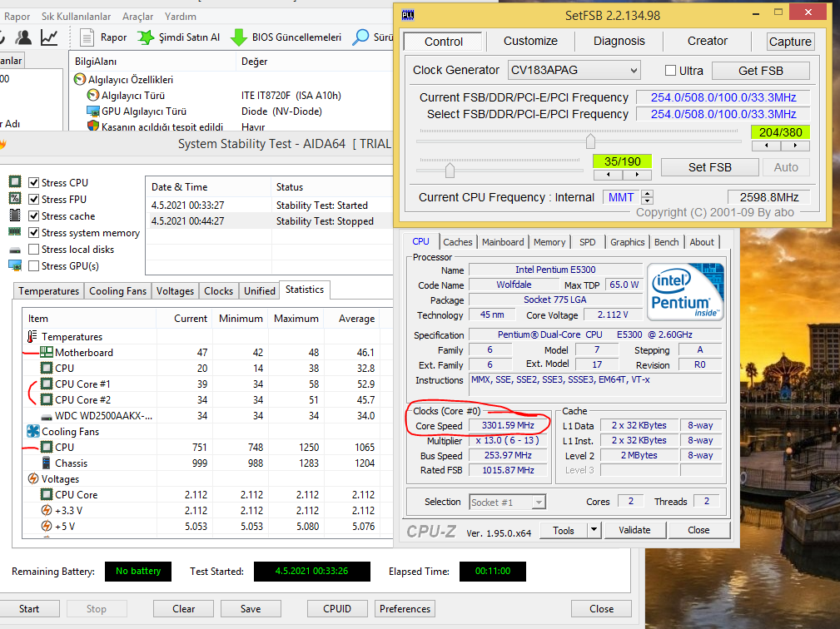Open the Clock Generator CV183APAG dropdown

tap(574, 70)
